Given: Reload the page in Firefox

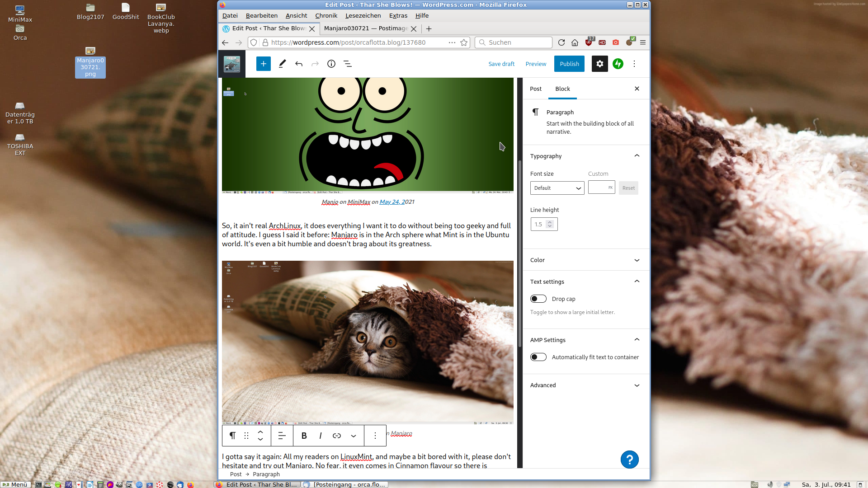Looking at the screenshot, I should click(561, 42).
